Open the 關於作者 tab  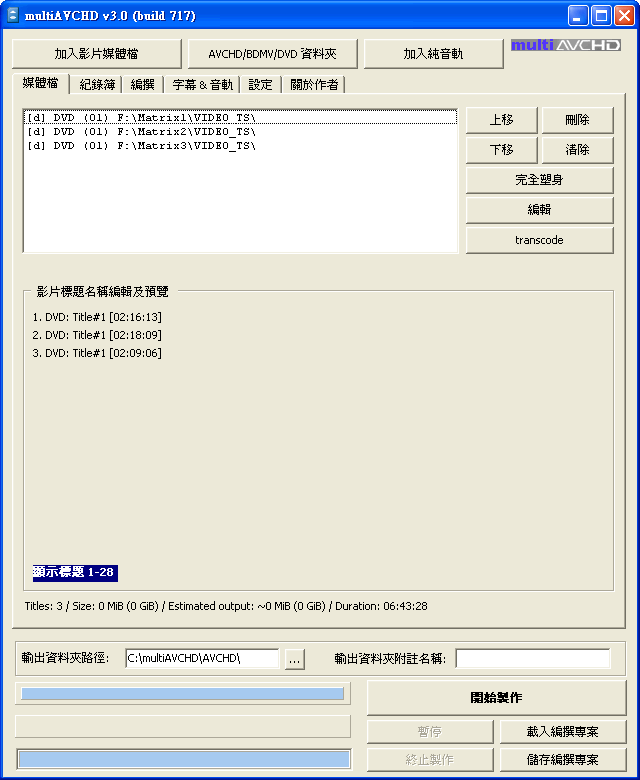coord(314,85)
